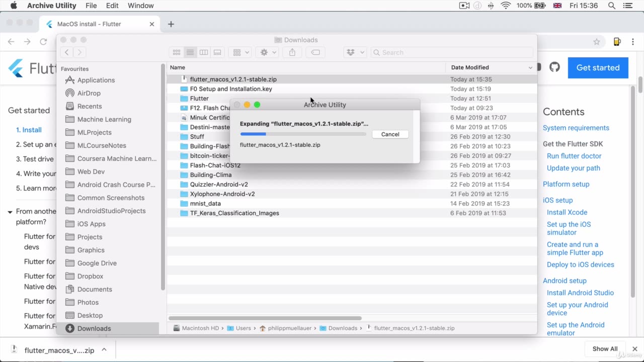Go back in Finder window
This screenshot has width=644, height=362.
pyautogui.click(x=67, y=52)
